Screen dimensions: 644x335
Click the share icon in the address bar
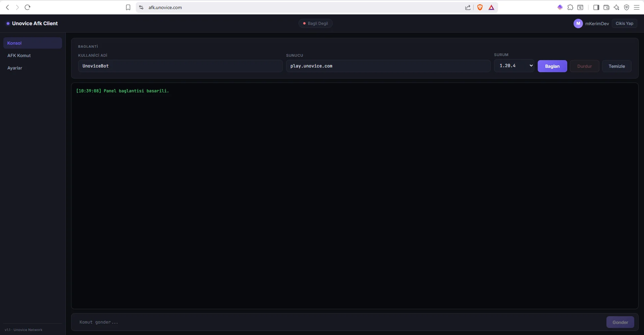tap(468, 7)
